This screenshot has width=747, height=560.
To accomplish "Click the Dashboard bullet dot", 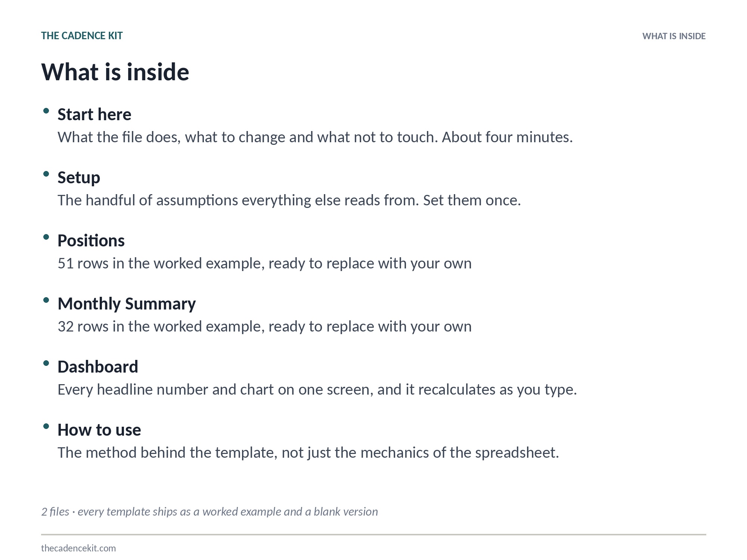I will tap(46, 363).
